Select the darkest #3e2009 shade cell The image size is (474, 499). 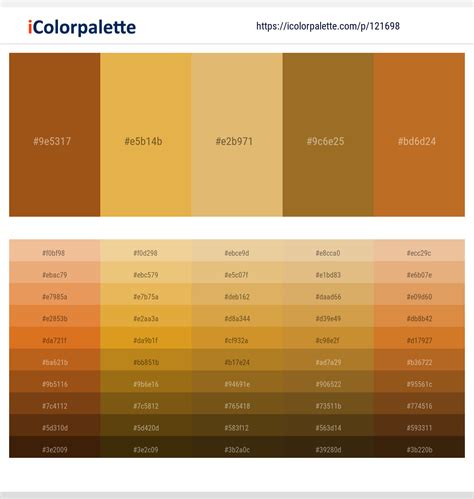(55, 447)
